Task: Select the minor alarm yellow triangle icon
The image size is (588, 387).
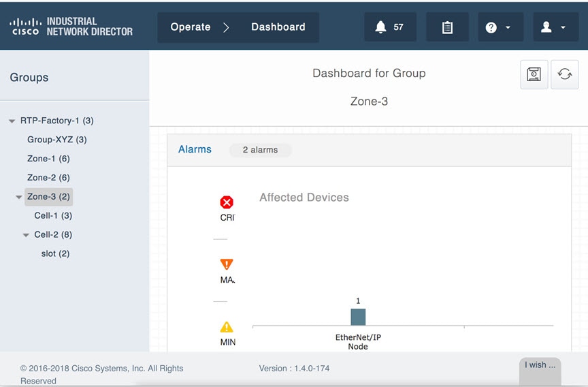Action: click(227, 327)
